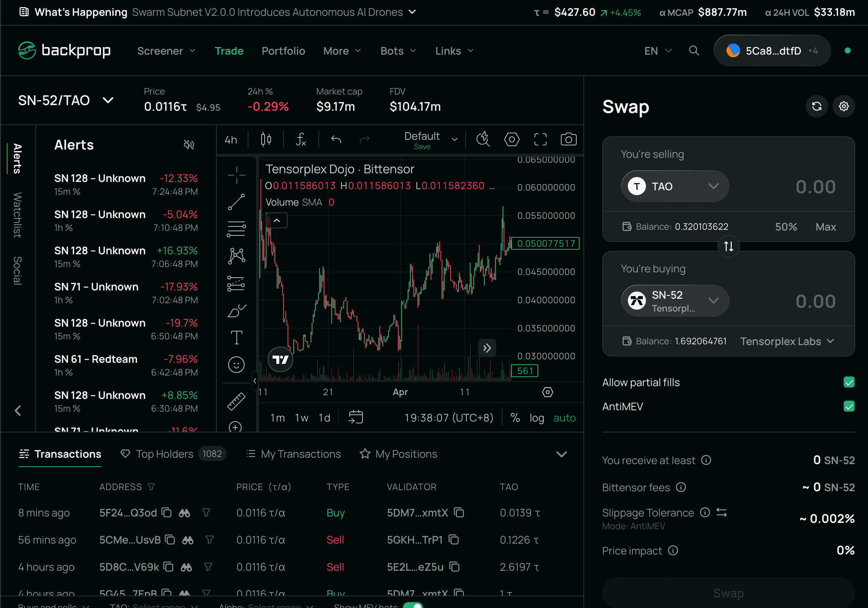Viewport: 868px width, 608px height.
Task: Expand What's Happening news ticker
Action: [413, 12]
